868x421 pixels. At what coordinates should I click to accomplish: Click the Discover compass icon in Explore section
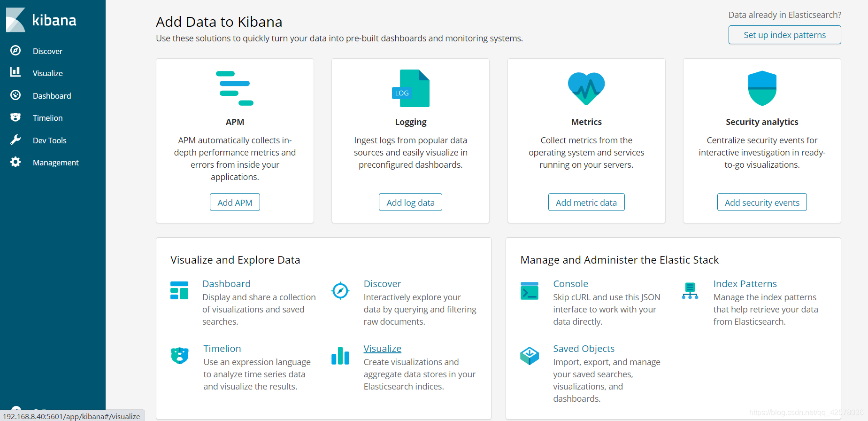click(x=340, y=291)
